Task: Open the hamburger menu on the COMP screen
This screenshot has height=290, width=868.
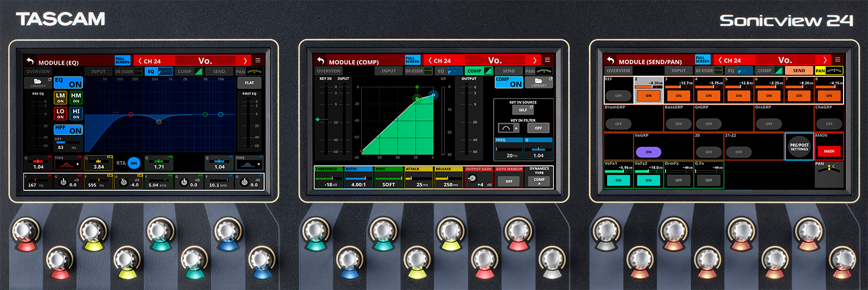Action: pos(547,60)
